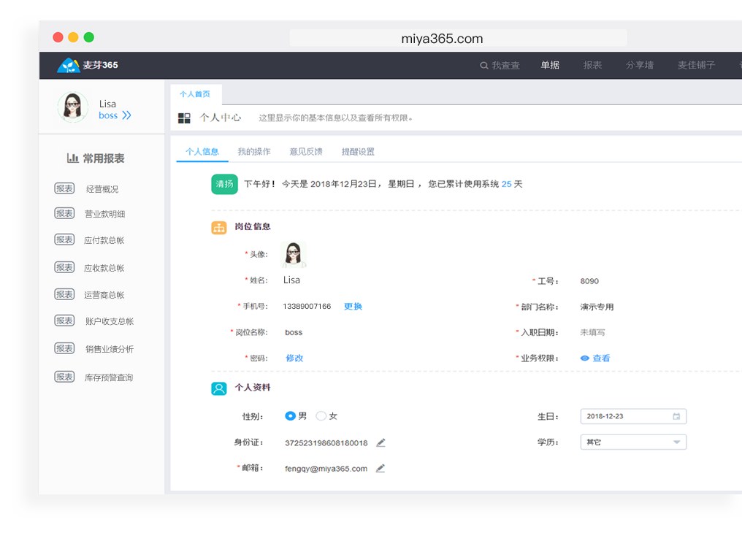The height and width of the screenshot is (560, 742).
Task: Click the 报表 badge beside 经营概况
Action: click(x=64, y=188)
